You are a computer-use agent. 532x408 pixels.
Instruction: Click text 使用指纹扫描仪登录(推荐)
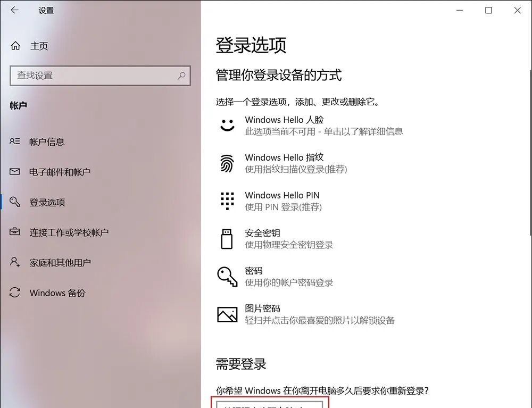click(x=296, y=169)
